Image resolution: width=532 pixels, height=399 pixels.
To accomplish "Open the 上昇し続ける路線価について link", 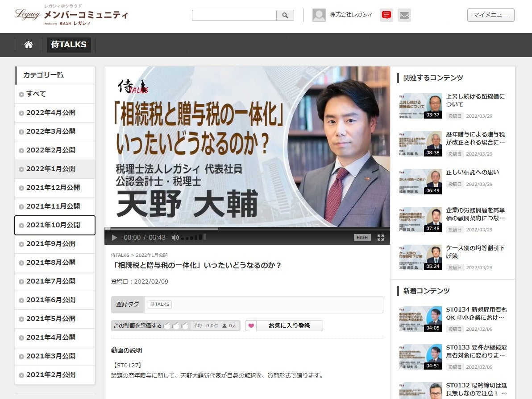I will point(475,101).
